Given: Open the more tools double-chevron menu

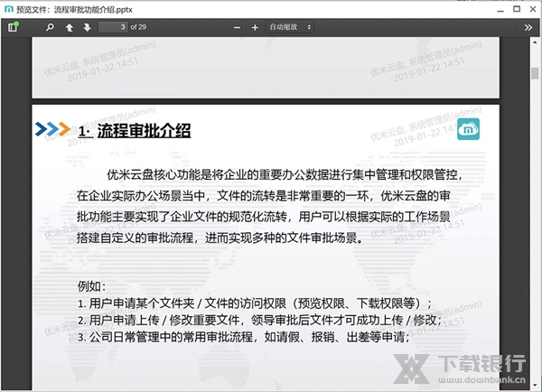Looking at the screenshot, I should (528, 27).
